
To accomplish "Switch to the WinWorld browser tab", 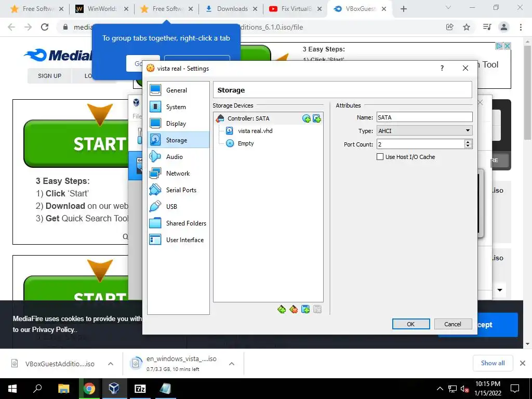I will pos(102,9).
